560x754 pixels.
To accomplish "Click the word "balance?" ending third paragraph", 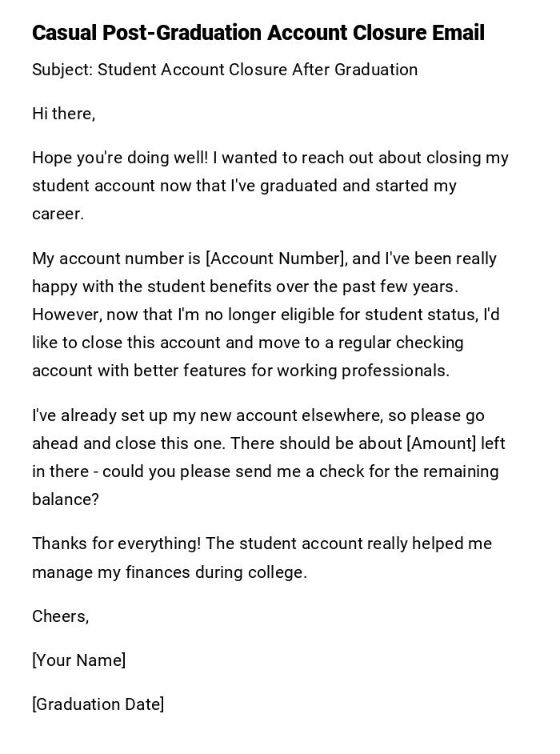I will [x=66, y=499].
